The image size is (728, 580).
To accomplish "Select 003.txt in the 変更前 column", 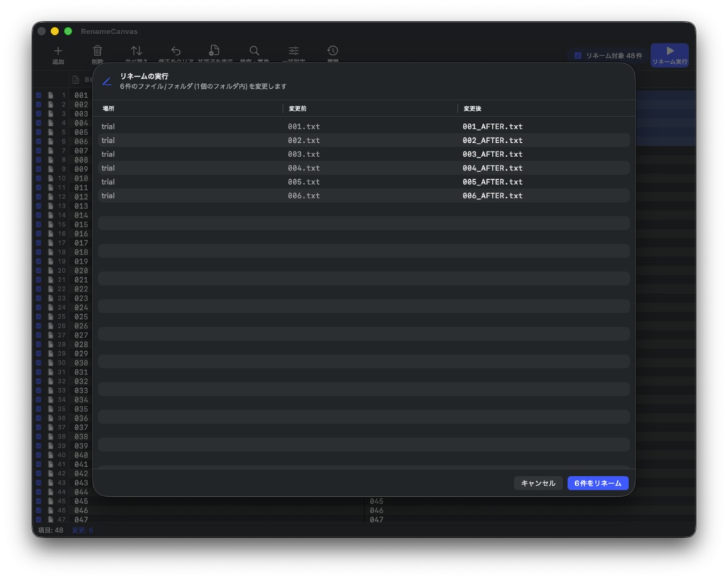I will coord(304,154).
